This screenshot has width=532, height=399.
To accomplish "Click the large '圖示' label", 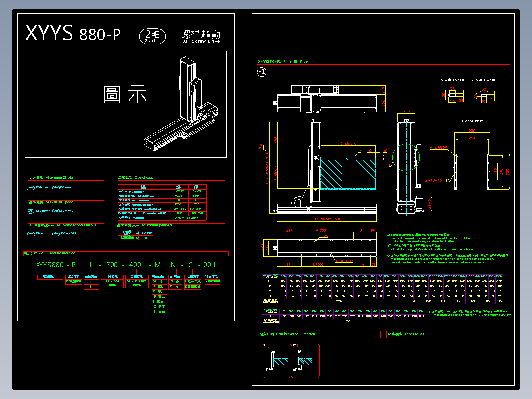I will pyautogui.click(x=125, y=94).
